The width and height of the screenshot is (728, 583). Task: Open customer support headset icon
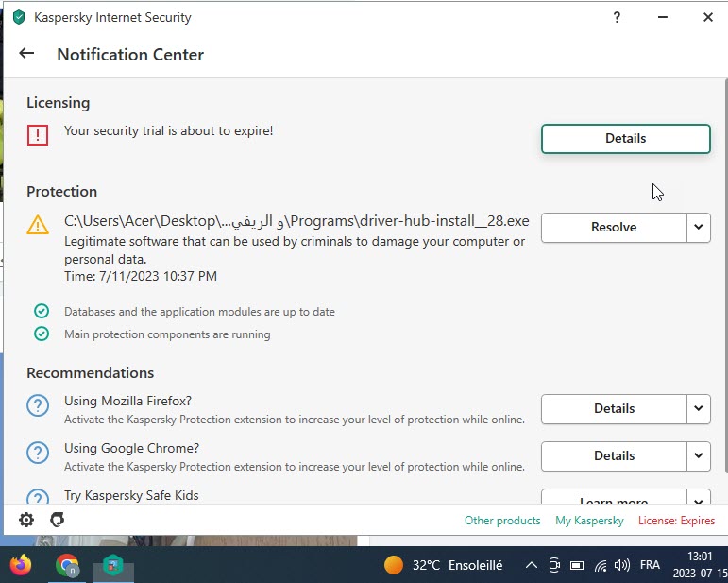pos(57,520)
